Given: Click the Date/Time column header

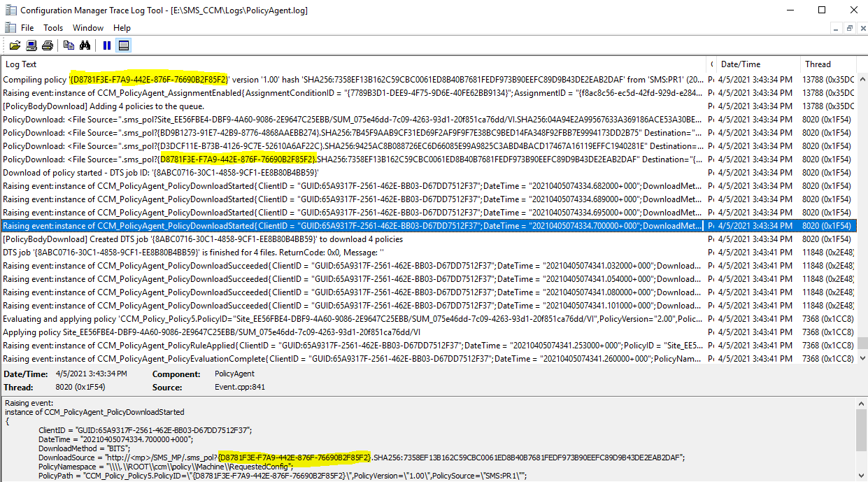Looking at the screenshot, I should 758,64.
